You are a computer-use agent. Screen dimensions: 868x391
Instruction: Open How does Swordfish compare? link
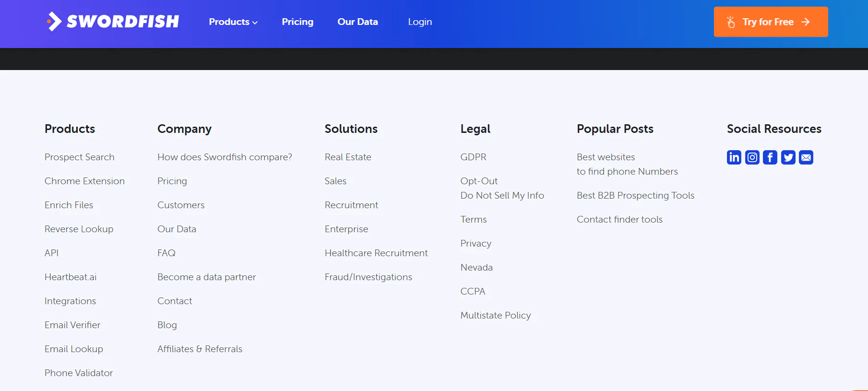pos(225,157)
